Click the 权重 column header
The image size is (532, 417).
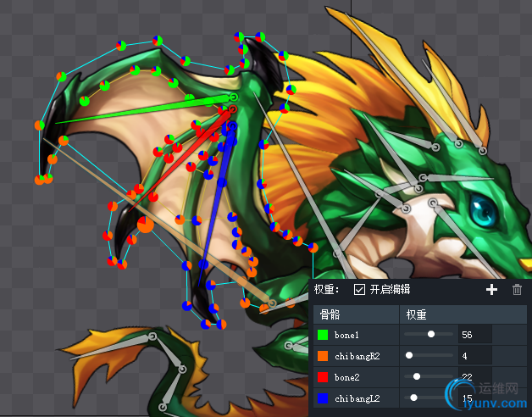(x=463, y=314)
